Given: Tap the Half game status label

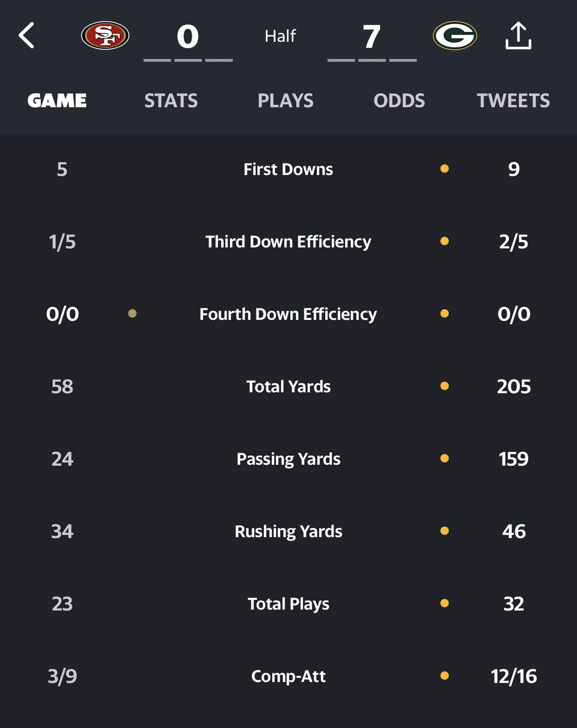Looking at the screenshot, I should (x=280, y=36).
